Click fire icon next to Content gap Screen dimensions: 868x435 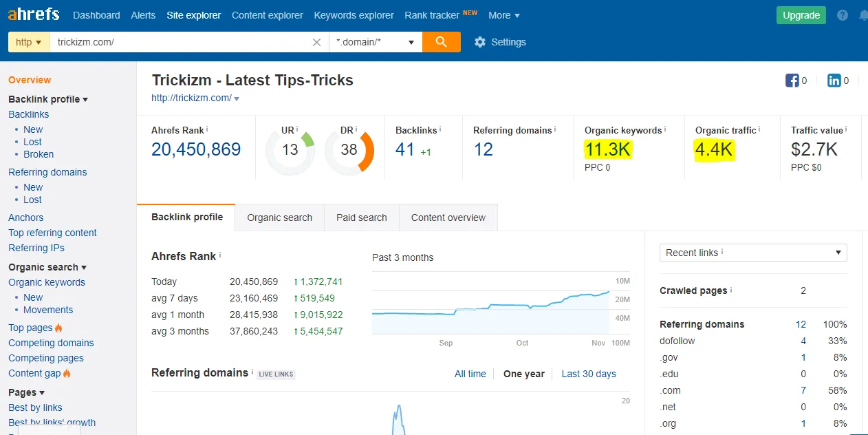(67, 373)
